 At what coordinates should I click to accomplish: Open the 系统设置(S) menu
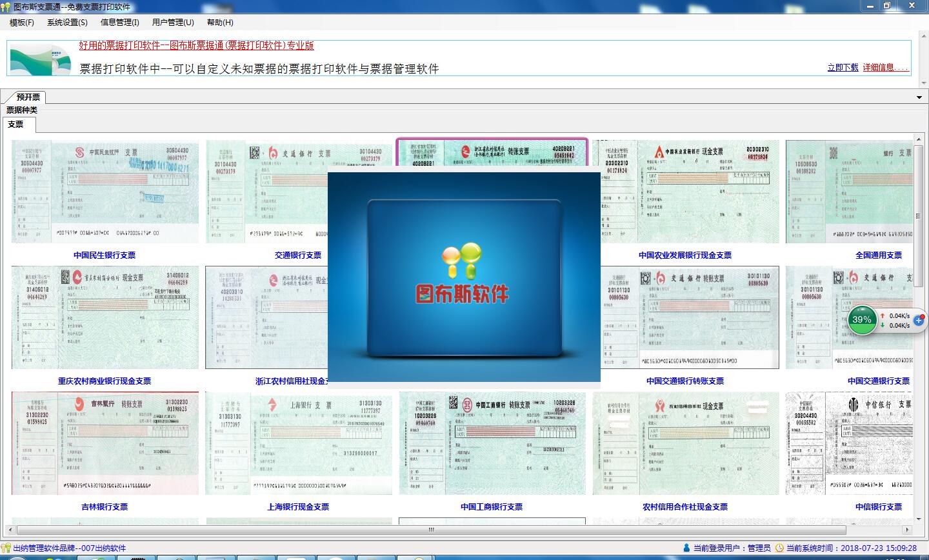click(67, 23)
